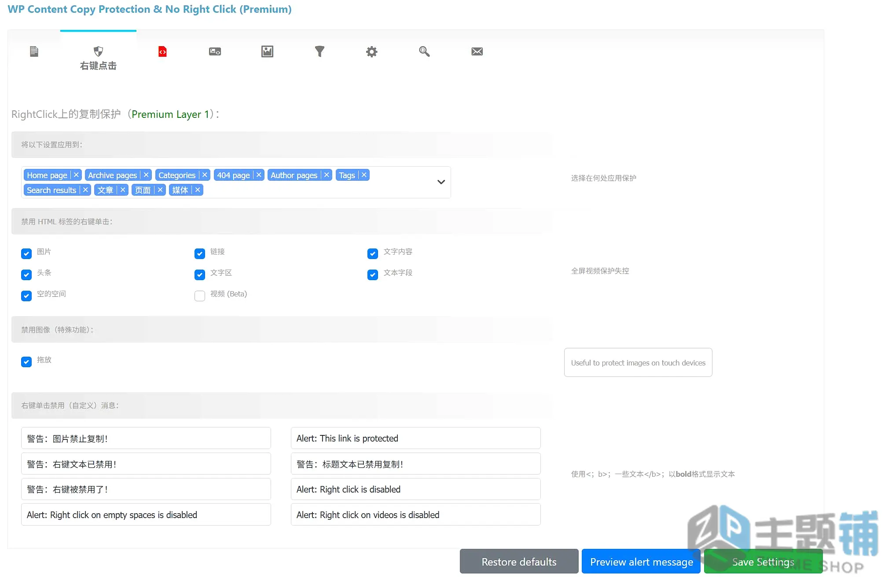Image resolution: width=892 pixels, height=588 pixels.
Task: Open the funnel filter tab
Action: [319, 51]
